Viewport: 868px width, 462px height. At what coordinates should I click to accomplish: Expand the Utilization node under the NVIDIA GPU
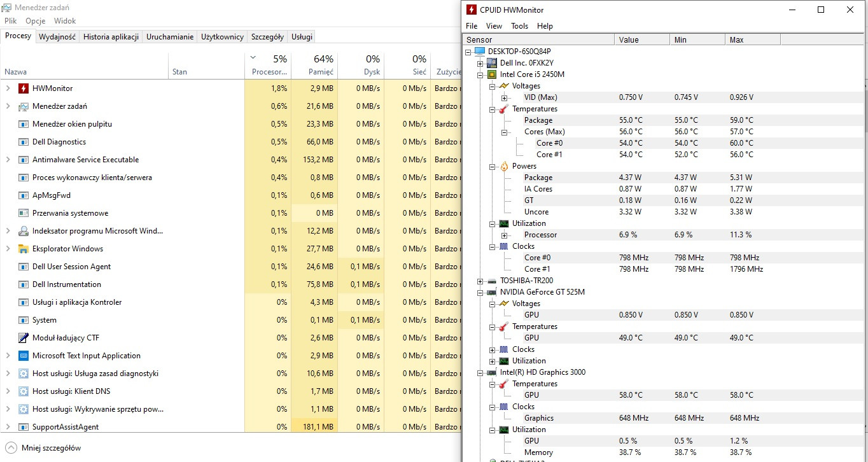(492, 361)
